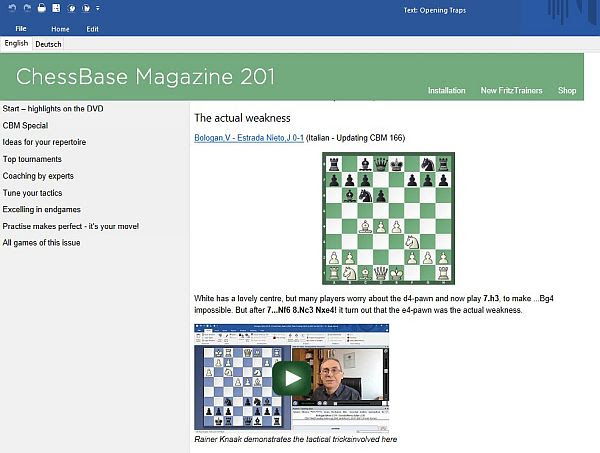Open the File menu
The image size is (600, 453).
[x=21, y=29]
